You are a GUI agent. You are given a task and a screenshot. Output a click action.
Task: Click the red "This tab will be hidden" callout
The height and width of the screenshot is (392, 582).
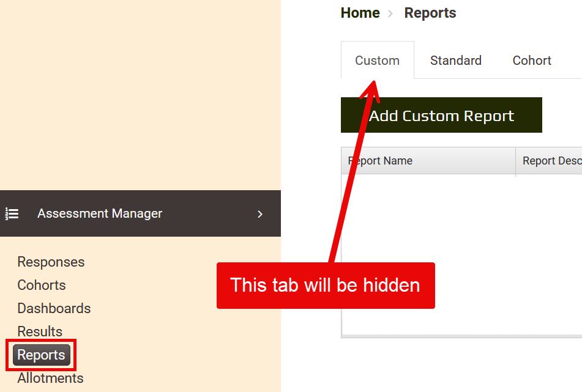[325, 286]
